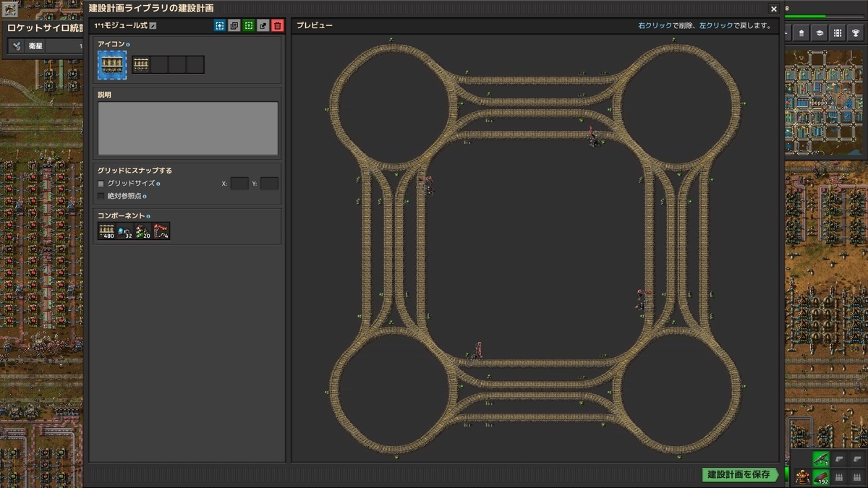Viewport: 868px width, 488px height.
Task: Click second empty pistol weapon slot
Action: pos(839,458)
